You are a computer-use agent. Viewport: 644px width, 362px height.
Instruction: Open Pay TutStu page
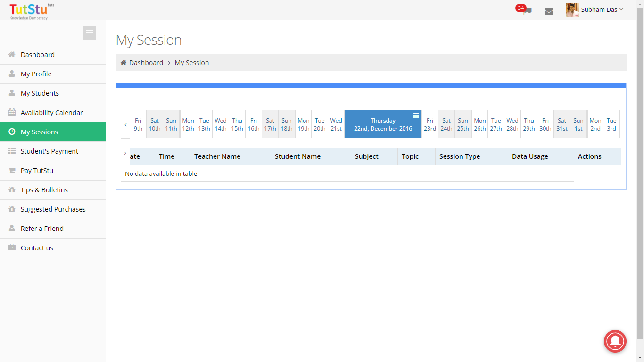53,171
